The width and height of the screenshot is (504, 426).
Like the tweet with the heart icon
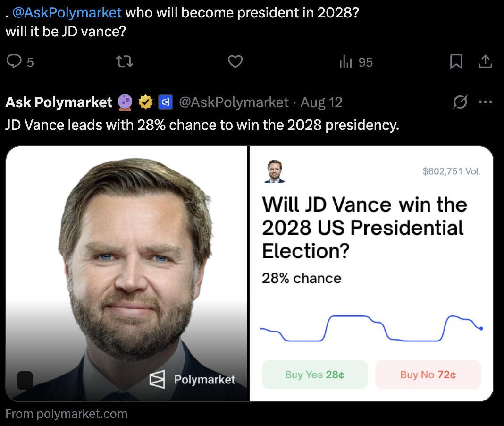(x=235, y=61)
